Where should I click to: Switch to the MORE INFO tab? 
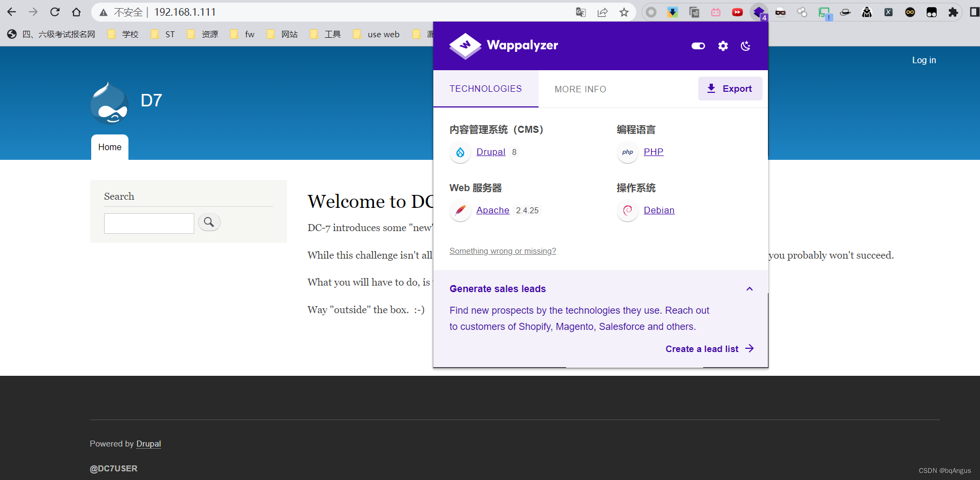pos(581,89)
